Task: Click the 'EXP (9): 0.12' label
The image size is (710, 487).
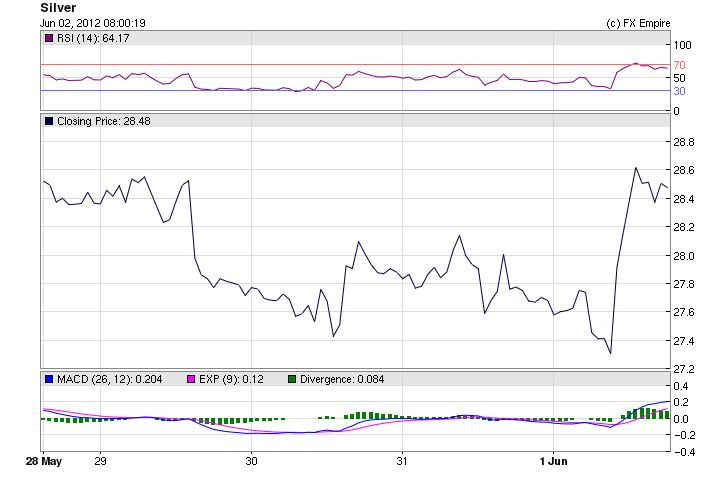Action: pos(231,379)
